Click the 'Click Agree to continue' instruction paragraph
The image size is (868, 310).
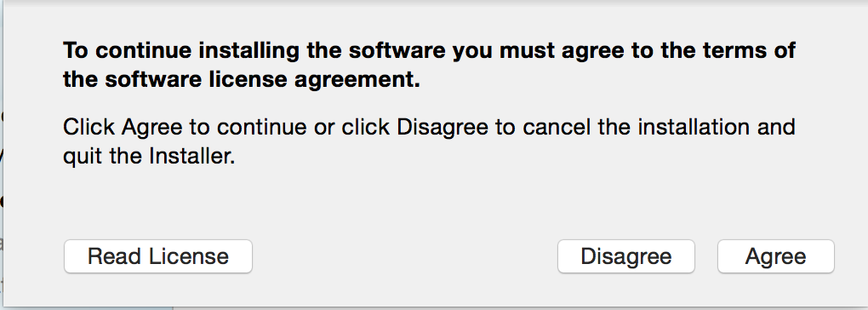pos(429,141)
